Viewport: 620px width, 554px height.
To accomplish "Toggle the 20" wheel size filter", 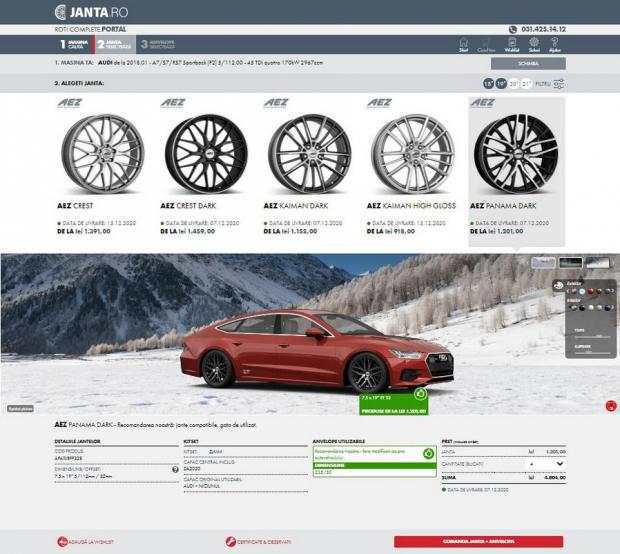I will pyautogui.click(x=514, y=84).
